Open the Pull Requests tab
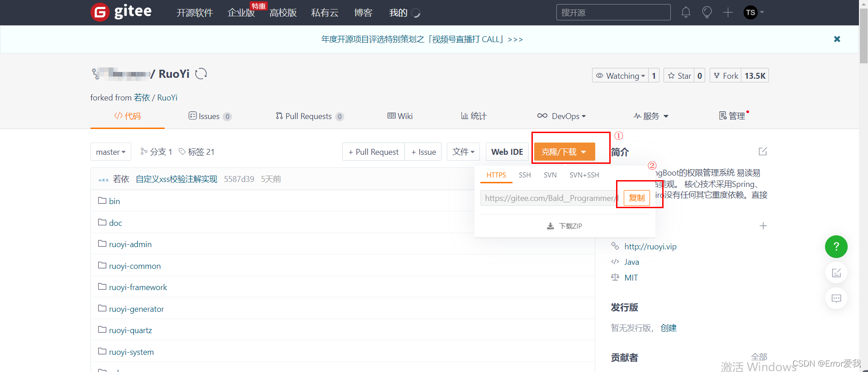The image size is (868, 372). (310, 116)
